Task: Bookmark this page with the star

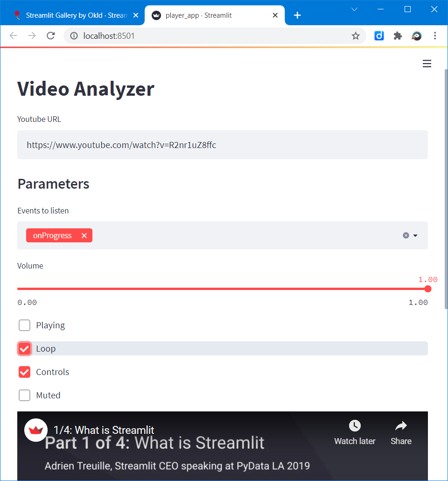Action: (356, 36)
